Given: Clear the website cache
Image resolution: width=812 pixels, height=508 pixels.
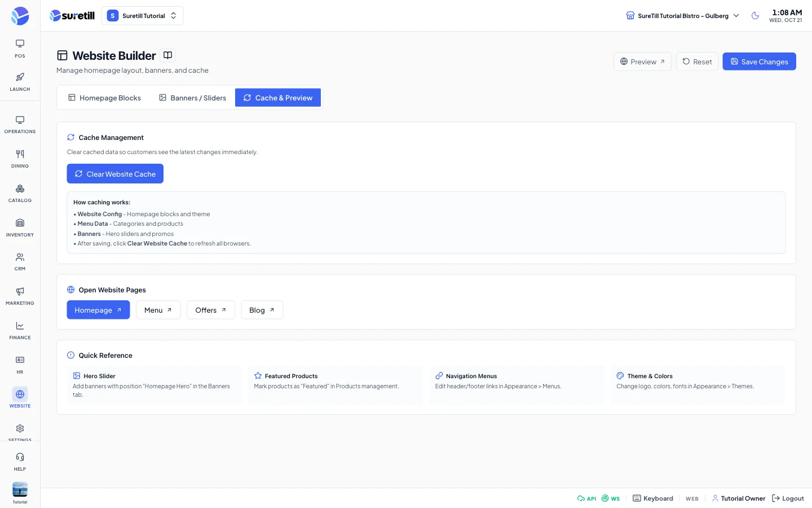Looking at the screenshot, I should [115, 174].
